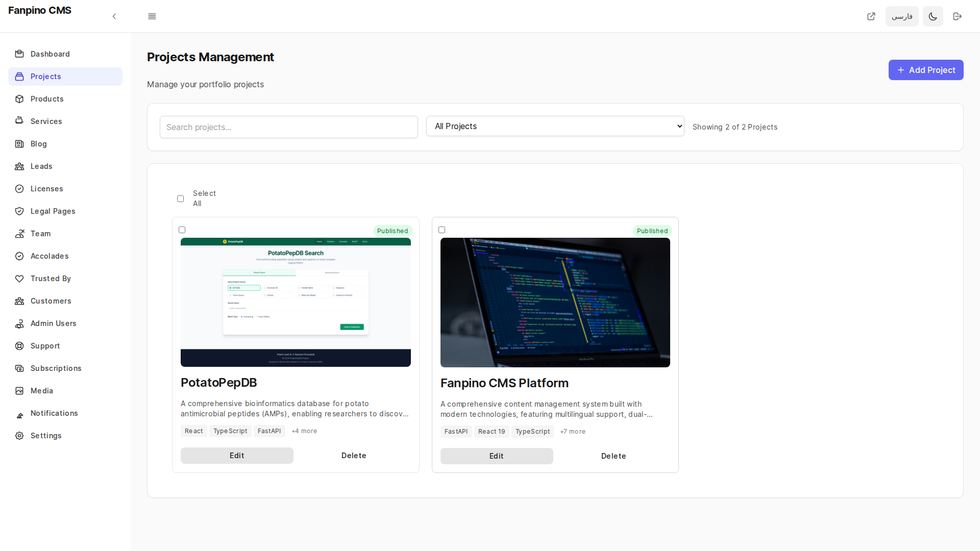Edit the PotatoPepDB project

tap(237, 456)
